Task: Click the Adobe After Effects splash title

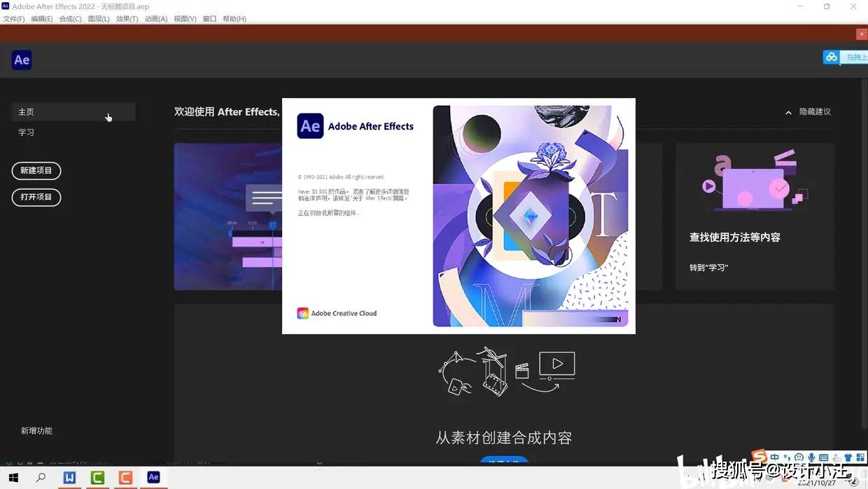Action: (371, 127)
